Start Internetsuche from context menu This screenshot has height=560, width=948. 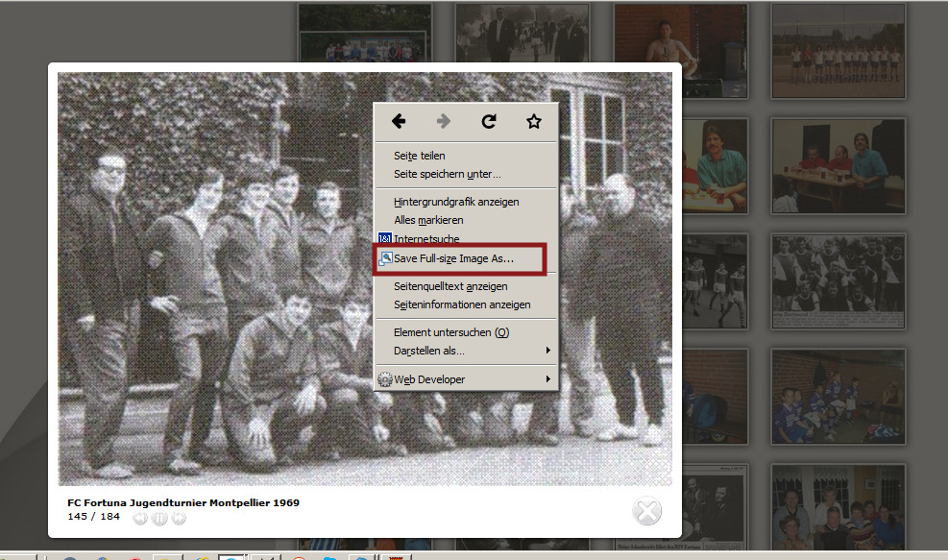click(466, 238)
